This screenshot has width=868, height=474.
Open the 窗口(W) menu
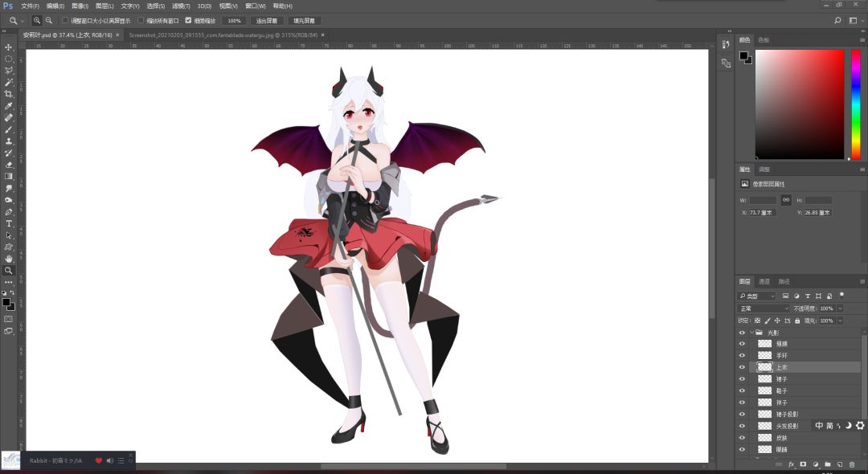256,6
